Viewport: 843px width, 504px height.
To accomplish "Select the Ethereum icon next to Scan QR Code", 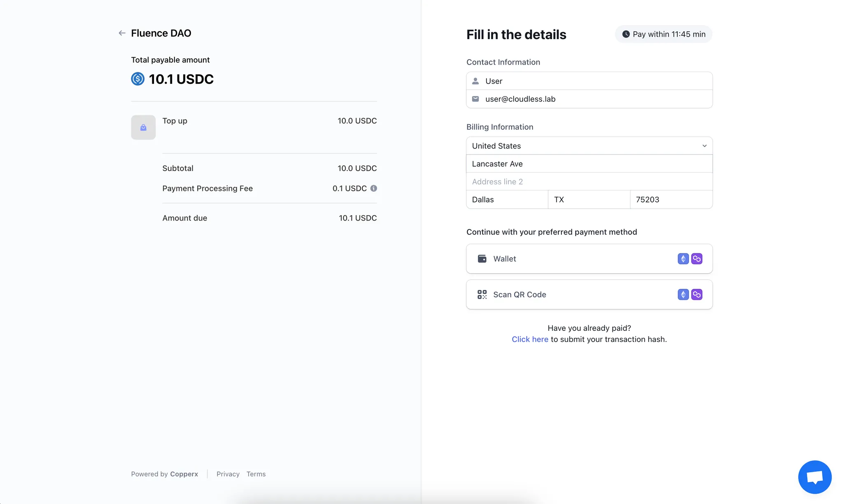I will (x=682, y=295).
